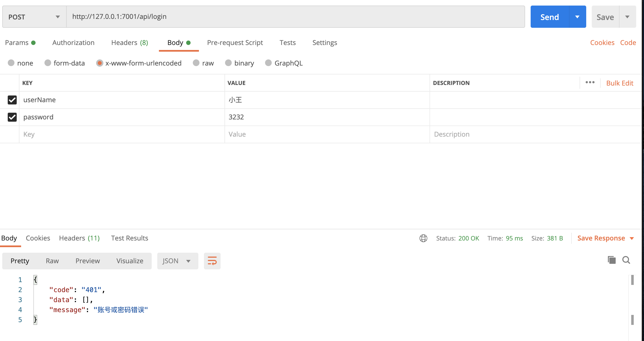Click the wrap lines icon in response toolbar

(212, 261)
